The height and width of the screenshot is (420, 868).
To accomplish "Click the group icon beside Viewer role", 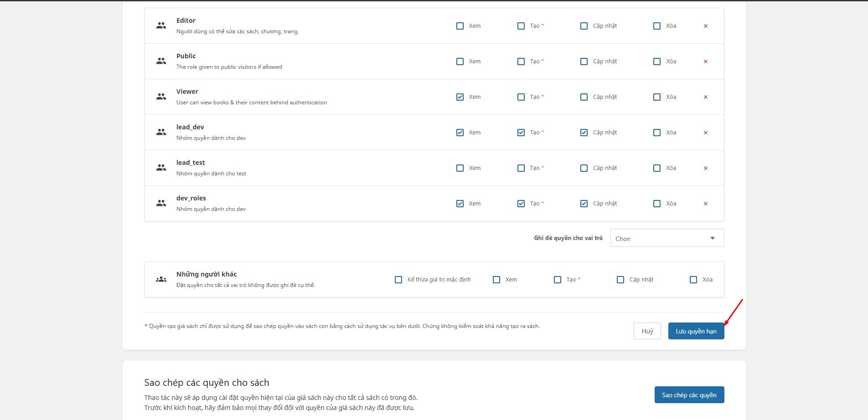I will tap(161, 97).
